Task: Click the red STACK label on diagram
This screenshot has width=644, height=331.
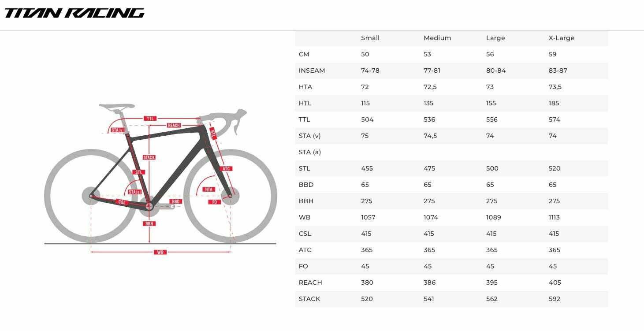Action: pos(149,157)
